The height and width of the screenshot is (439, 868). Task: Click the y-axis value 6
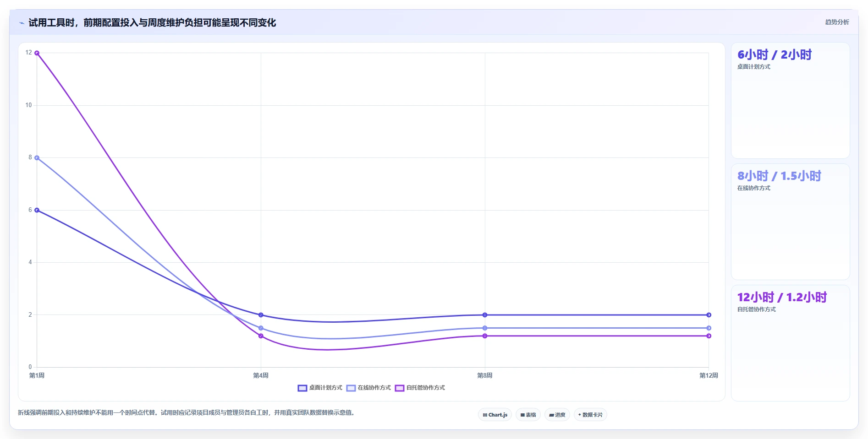tap(30, 210)
